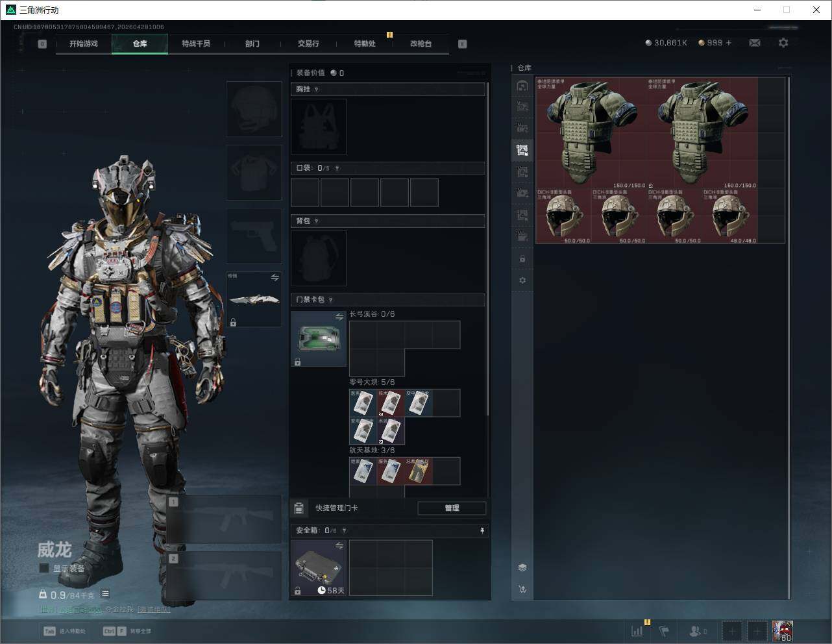Switch to the 开始游戏 tab
832x644 pixels.
pos(84,43)
